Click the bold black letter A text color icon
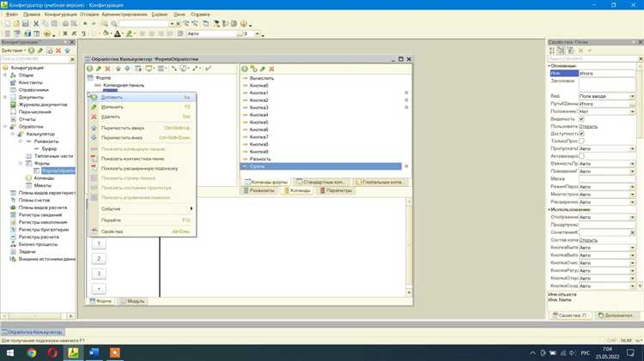The image size is (644, 361). (x=118, y=33)
